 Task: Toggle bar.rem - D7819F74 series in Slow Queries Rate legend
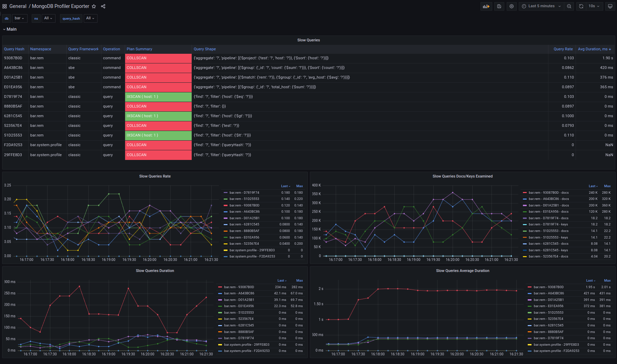(x=244, y=193)
